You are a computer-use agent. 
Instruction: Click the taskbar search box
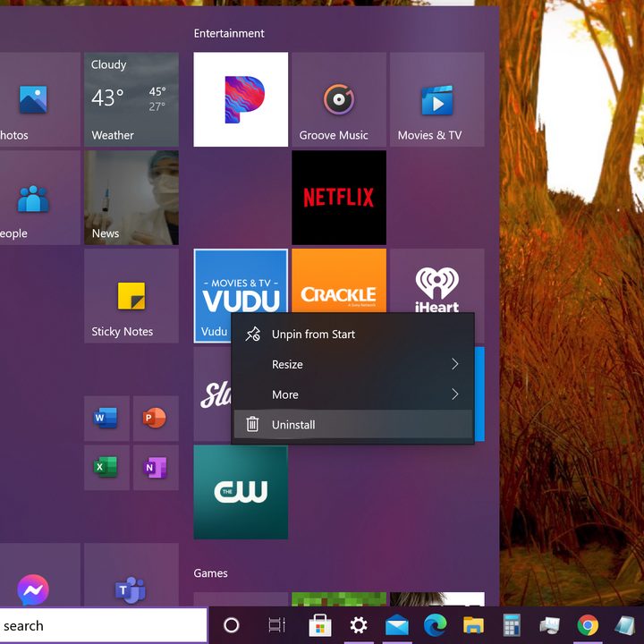103,625
